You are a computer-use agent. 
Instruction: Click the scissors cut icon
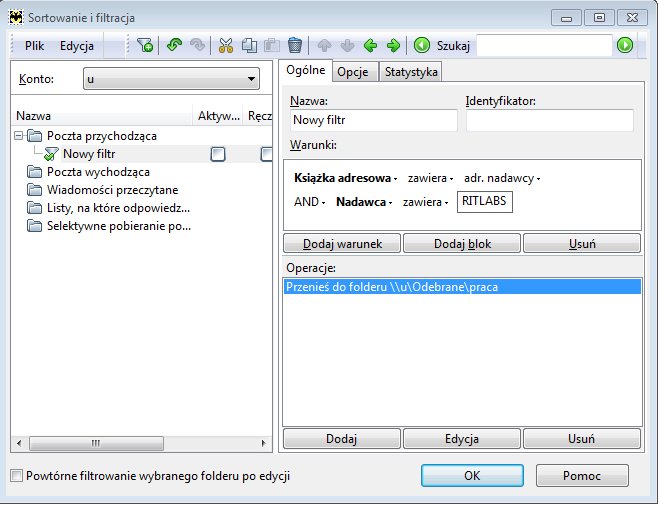point(225,45)
